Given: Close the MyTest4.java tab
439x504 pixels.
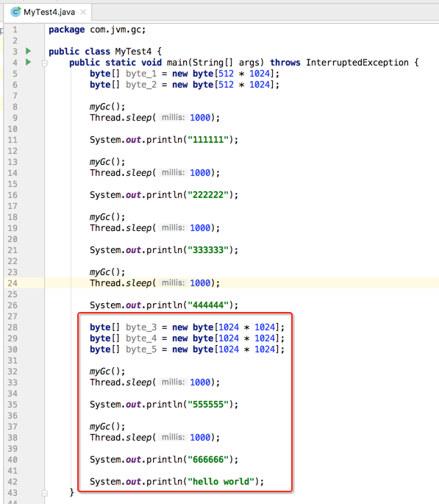Looking at the screenshot, I should 83,13.
